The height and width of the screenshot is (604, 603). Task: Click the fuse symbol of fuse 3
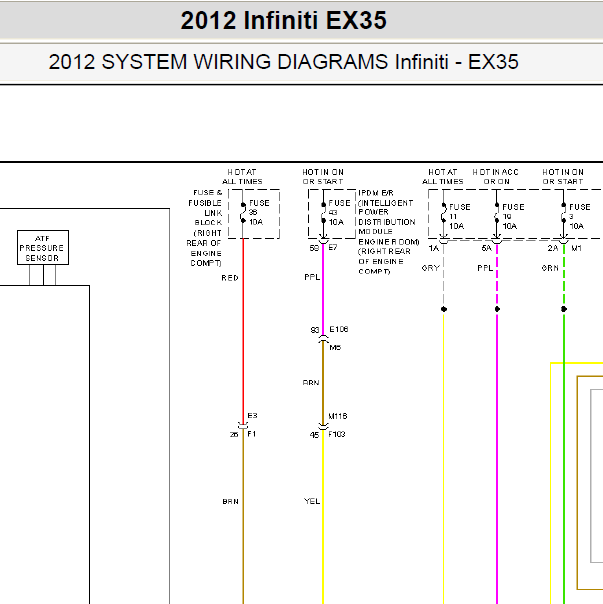564,213
